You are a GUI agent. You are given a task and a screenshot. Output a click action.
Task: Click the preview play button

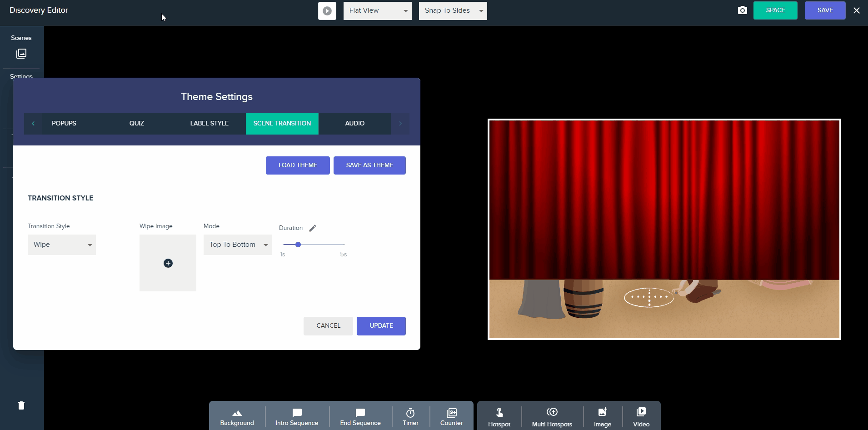tap(327, 11)
